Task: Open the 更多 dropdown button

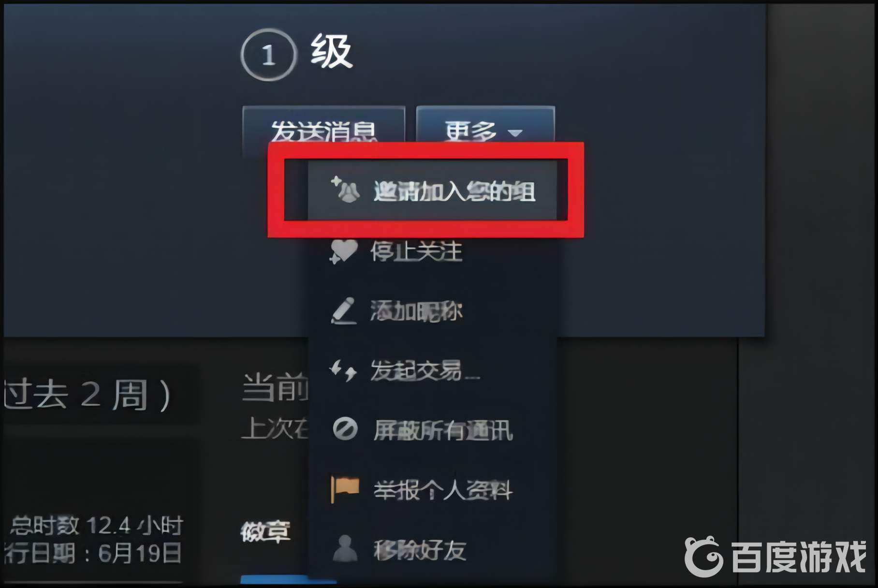Action: click(x=485, y=126)
